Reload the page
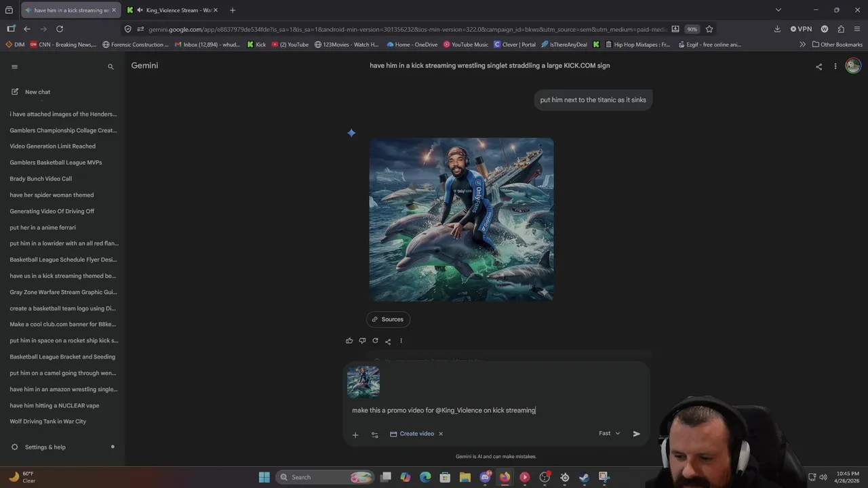Screen dimensions: 868x488 [x=60, y=29]
